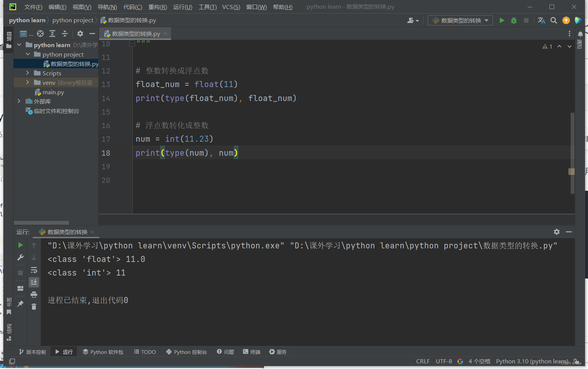Open search everywhere with the magnifier icon
Viewport: 588px width, 369px height.
pyautogui.click(x=553, y=20)
